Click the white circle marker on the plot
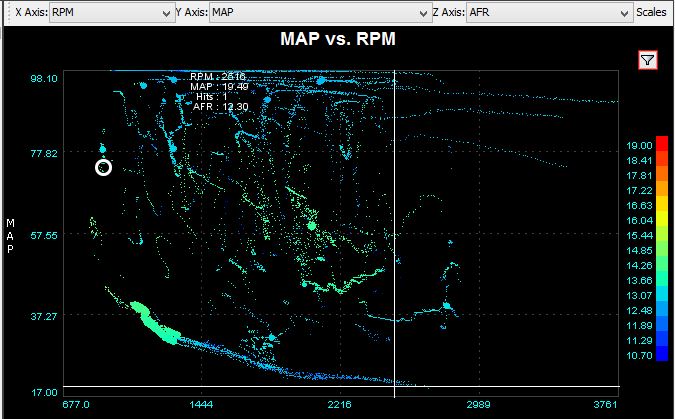The image size is (675, 419). tap(103, 167)
